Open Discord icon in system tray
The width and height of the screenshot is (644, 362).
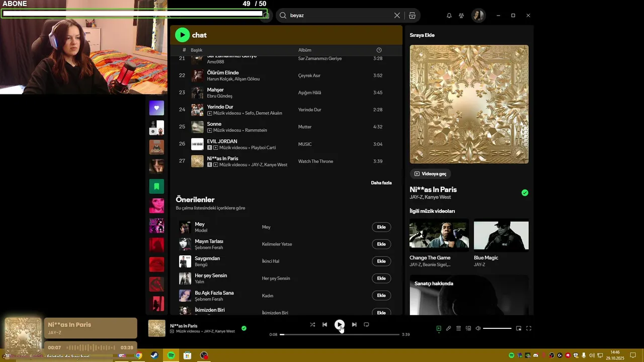pos(536,355)
